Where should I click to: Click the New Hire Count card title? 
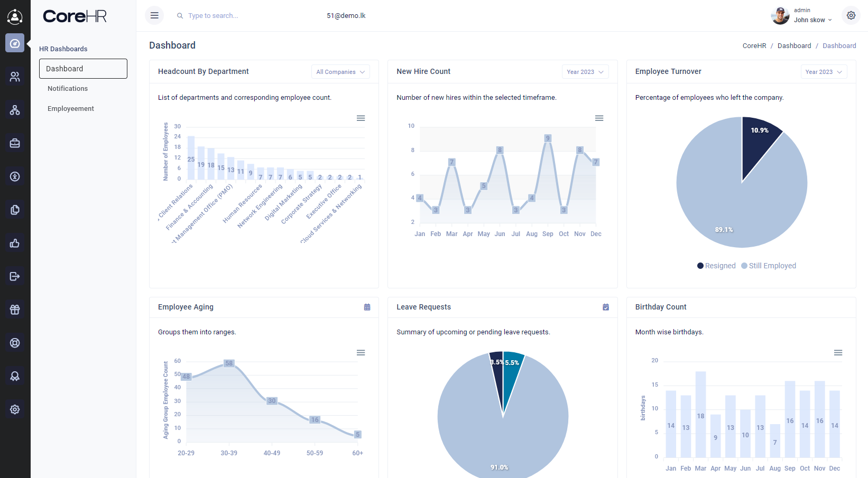tap(423, 71)
